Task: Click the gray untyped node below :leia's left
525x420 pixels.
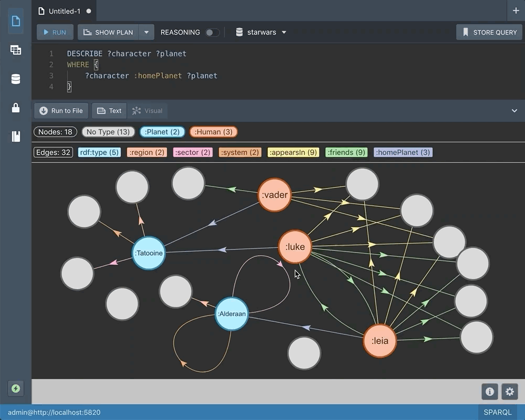Action: (x=304, y=353)
